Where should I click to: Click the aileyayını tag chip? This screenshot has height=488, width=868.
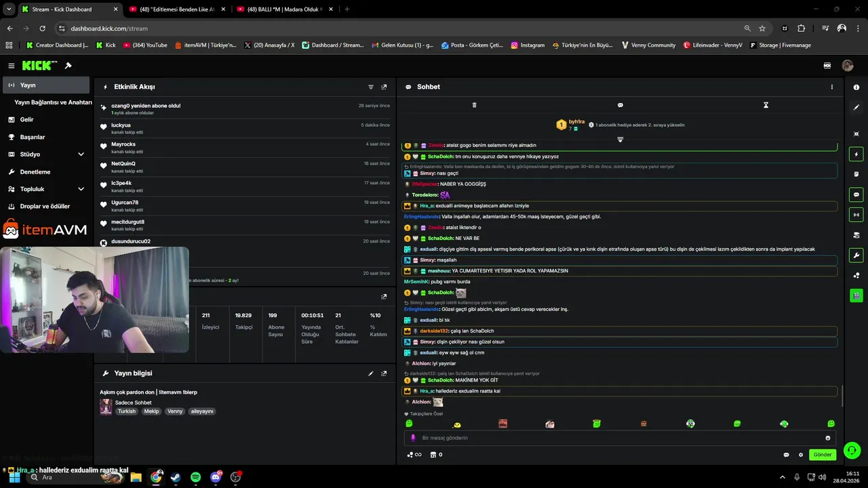point(202,411)
